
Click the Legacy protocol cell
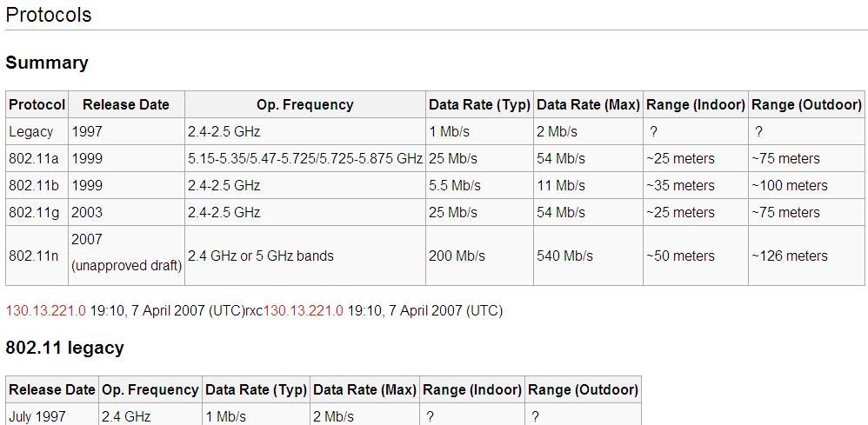[x=31, y=131]
